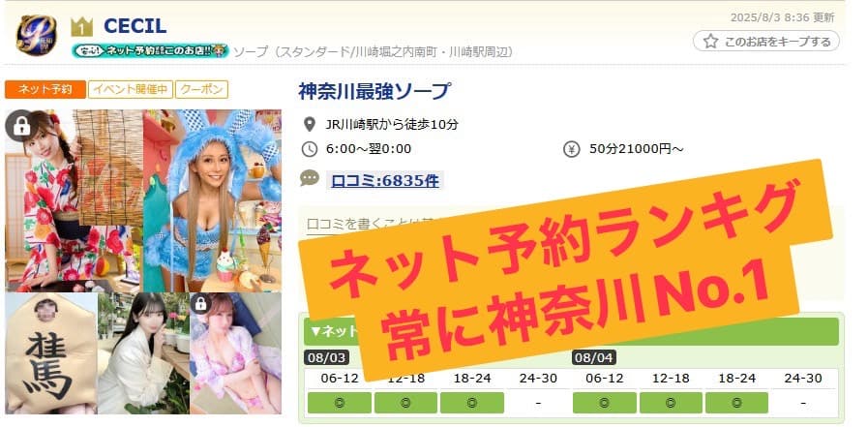Open the イベント開催中 tab
Viewport: 868px width, 427px height.
pos(131,90)
